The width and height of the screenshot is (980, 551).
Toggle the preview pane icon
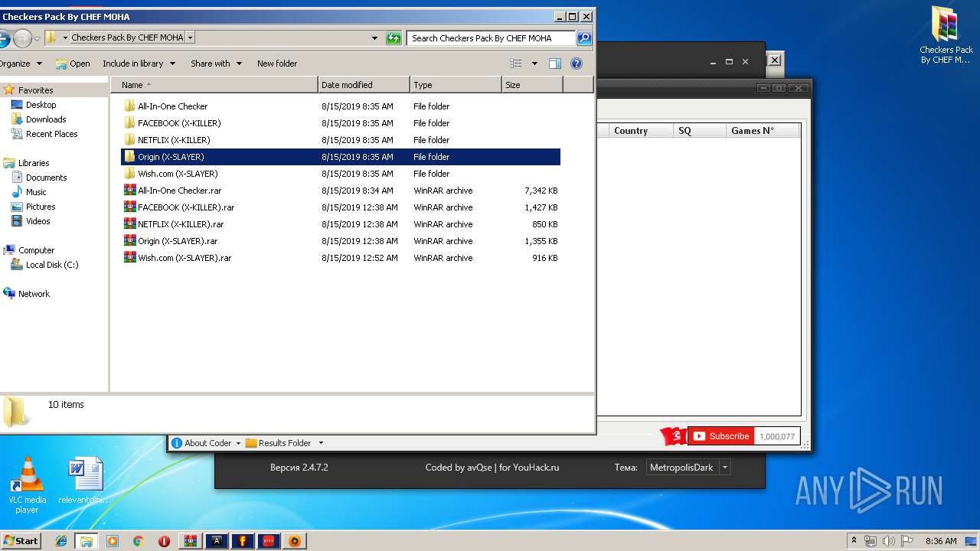pyautogui.click(x=555, y=64)
